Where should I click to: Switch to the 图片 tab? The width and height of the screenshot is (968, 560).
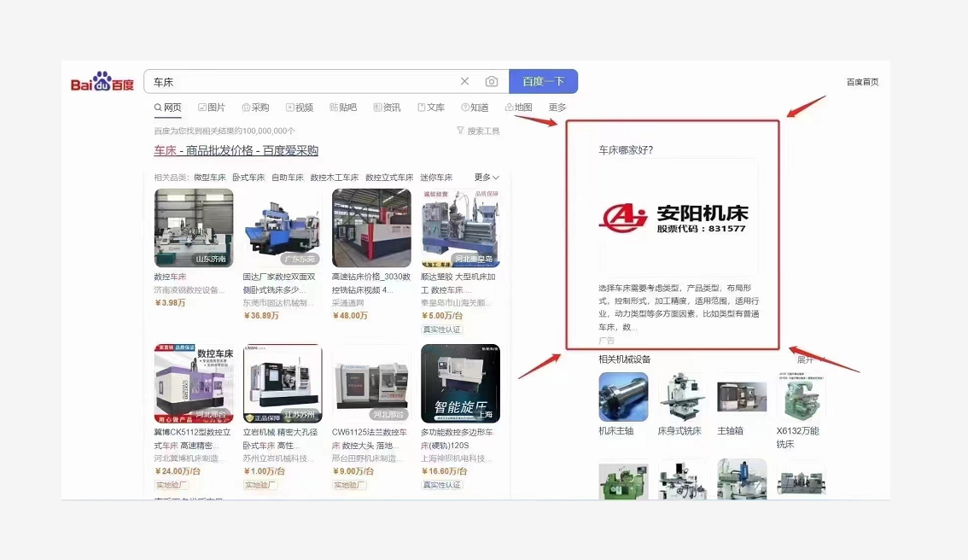click(x=212, y=108)
